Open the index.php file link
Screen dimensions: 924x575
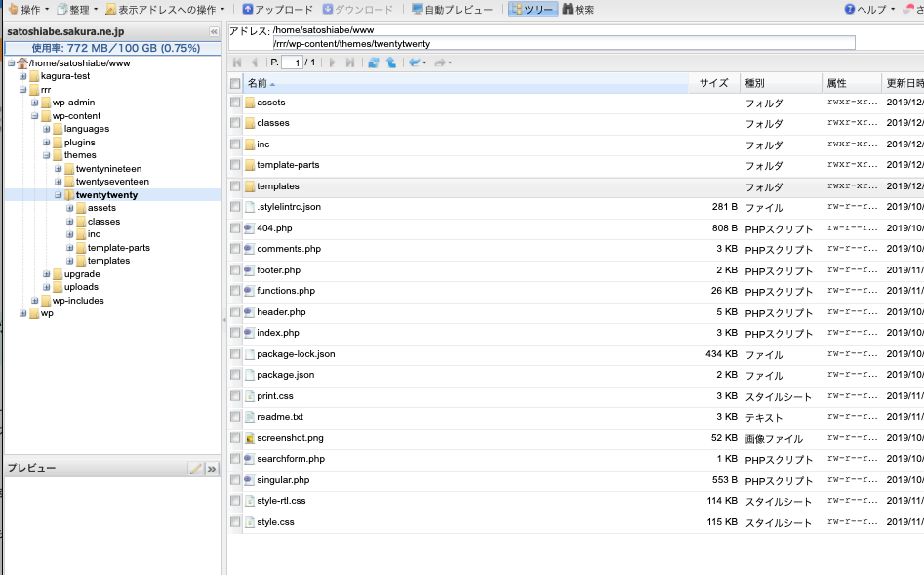point(278,333)
